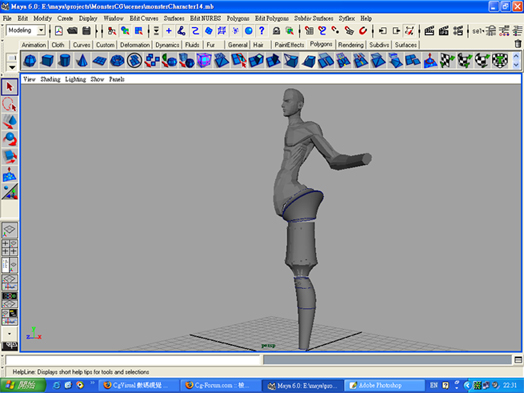Click the snap to points icon
This screenshot has width=524, height=393.
(x=335, y=31)
